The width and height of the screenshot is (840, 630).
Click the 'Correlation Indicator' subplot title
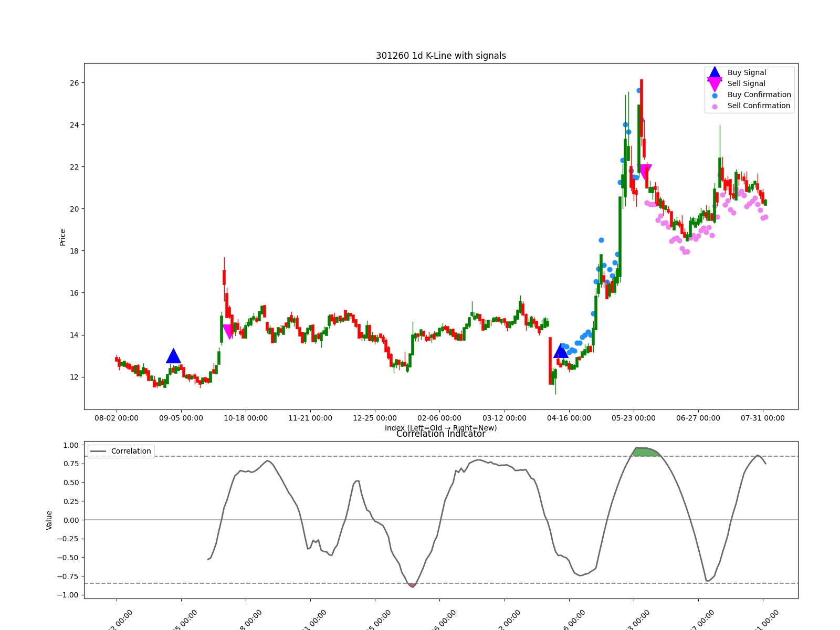point(441,434)
